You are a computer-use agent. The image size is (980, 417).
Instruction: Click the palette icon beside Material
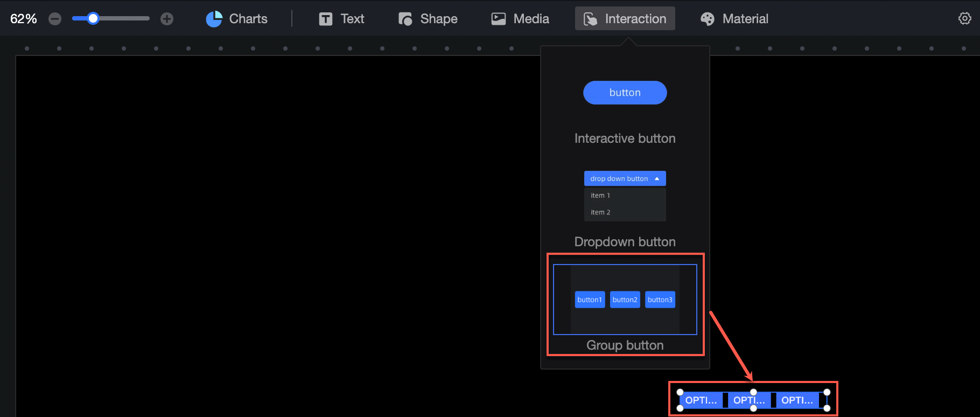coord(708,19)
